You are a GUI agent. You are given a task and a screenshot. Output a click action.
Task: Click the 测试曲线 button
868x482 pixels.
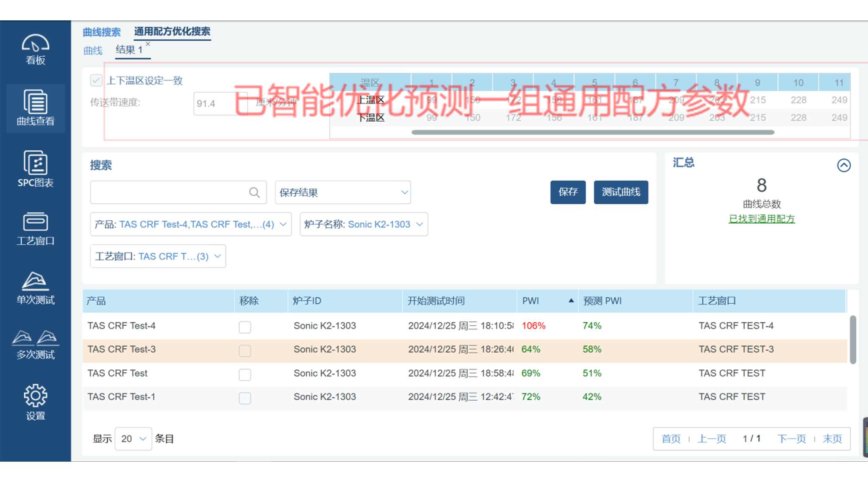click(621, 192)
